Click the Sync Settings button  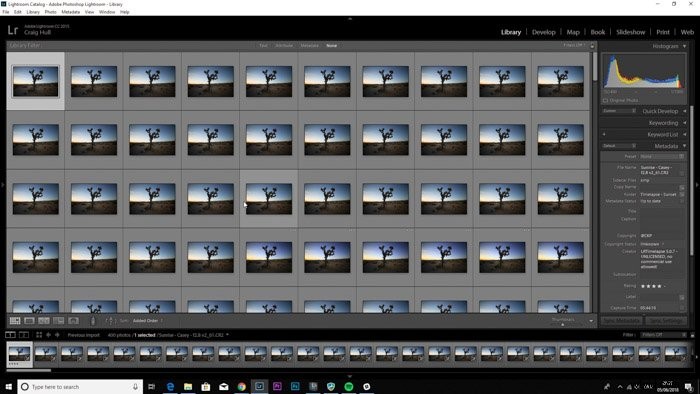pyautogui.click(x=666, y=320)
